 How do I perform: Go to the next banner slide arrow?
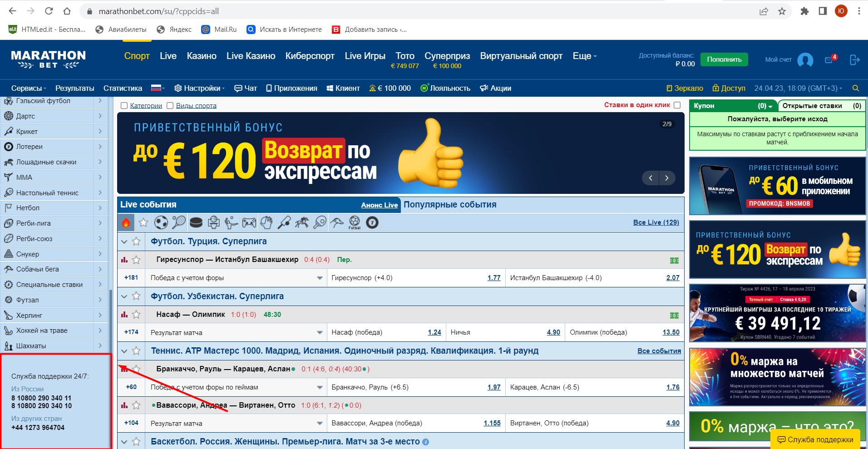(666, 178)
